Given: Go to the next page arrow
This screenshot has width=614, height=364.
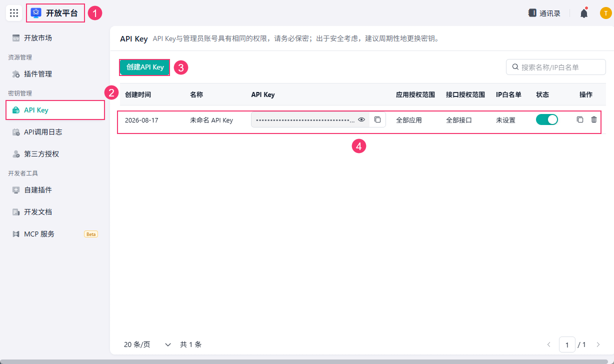Looking at the screenshot, I should point(598,344).
